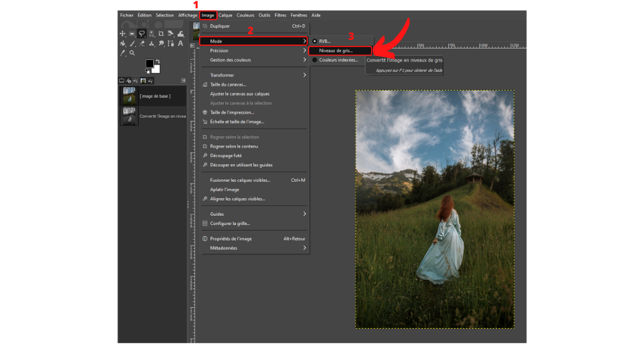The width and height of the screenshot is (644, 361).
Task: Expand the Métadonnées submenu arrow
Action: 305,248
